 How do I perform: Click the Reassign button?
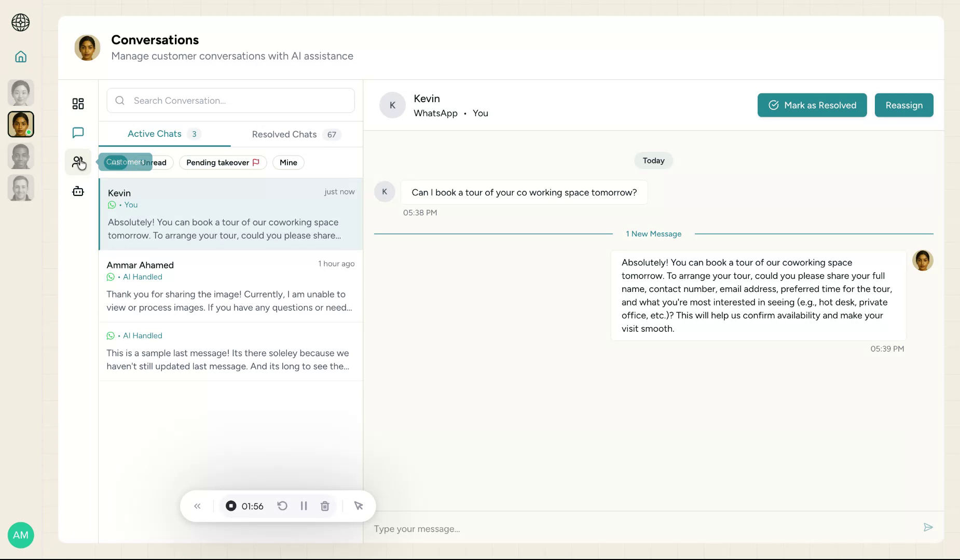[903, 105]
